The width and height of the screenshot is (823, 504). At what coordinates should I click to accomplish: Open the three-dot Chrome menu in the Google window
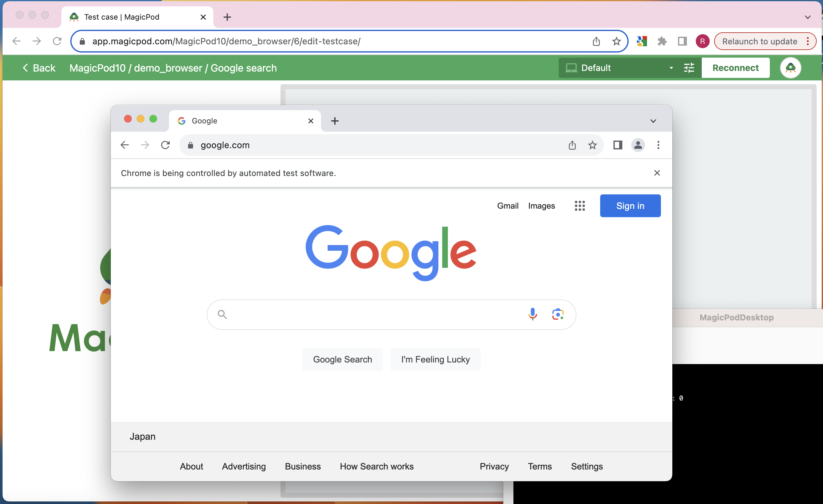tap(658, 145)
